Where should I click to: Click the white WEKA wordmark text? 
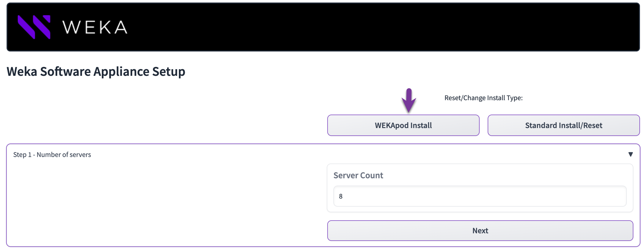coord(95,27)
